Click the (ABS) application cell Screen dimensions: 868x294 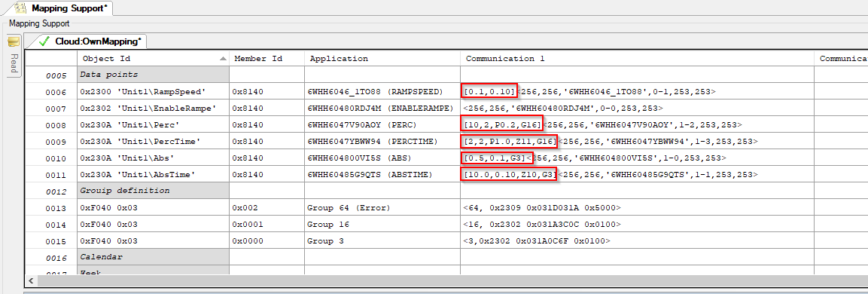tap(382, 158)
